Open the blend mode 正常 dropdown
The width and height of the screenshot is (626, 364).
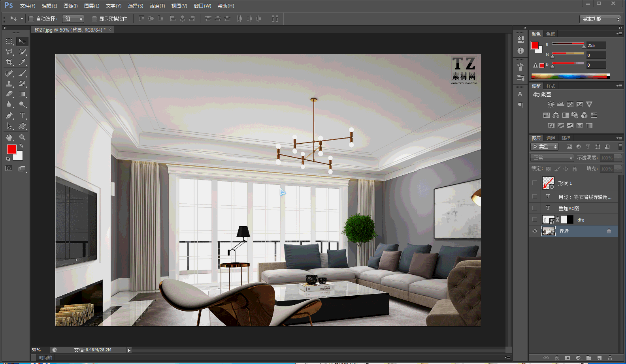pyautogui.click(x=552, y=158)
